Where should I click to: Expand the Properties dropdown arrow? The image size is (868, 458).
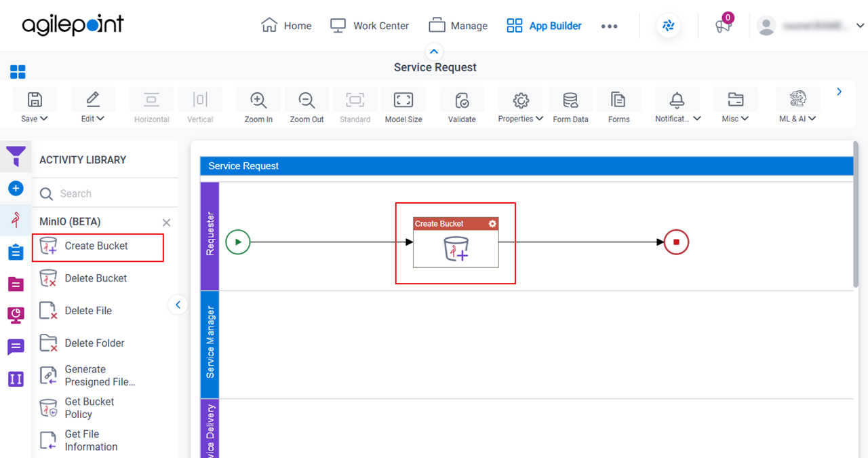point(539,119)
